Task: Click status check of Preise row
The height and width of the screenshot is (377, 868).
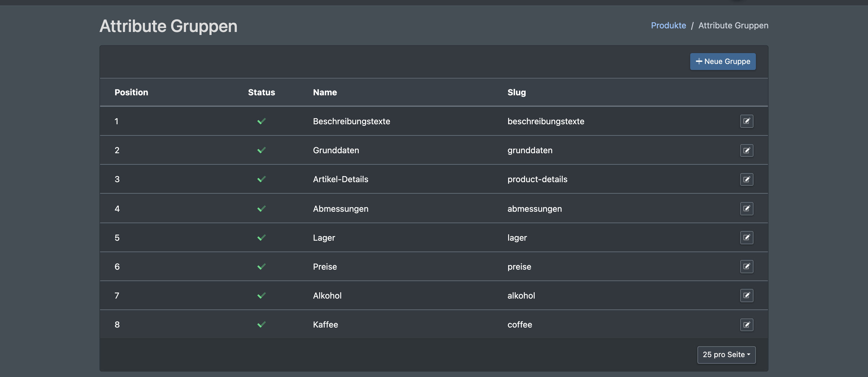Action: pyautogui.click(x=262, y=267)
